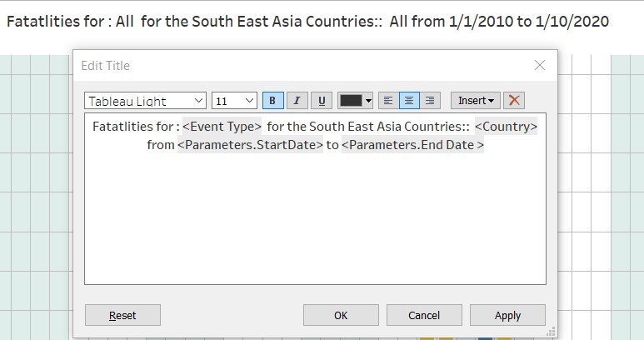Align title text to the left
This screenshot has height=340, width=644.
[388, 101]
